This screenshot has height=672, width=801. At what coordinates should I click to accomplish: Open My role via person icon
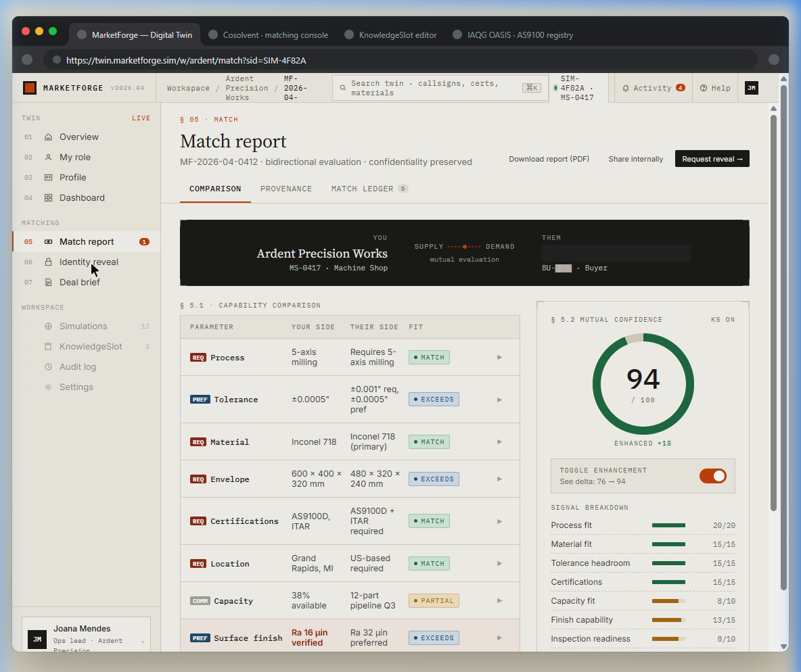(48, 158)
